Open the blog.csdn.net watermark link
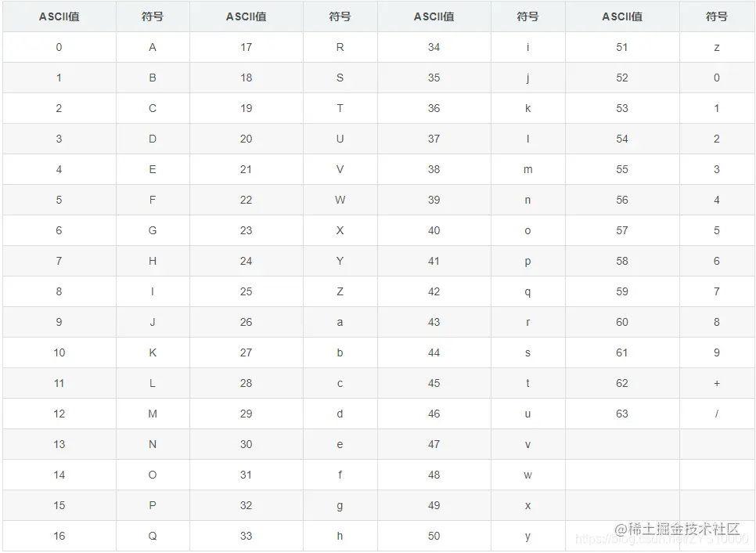The image size is (756, 553). pyautogui.click(x=661, y=539)
